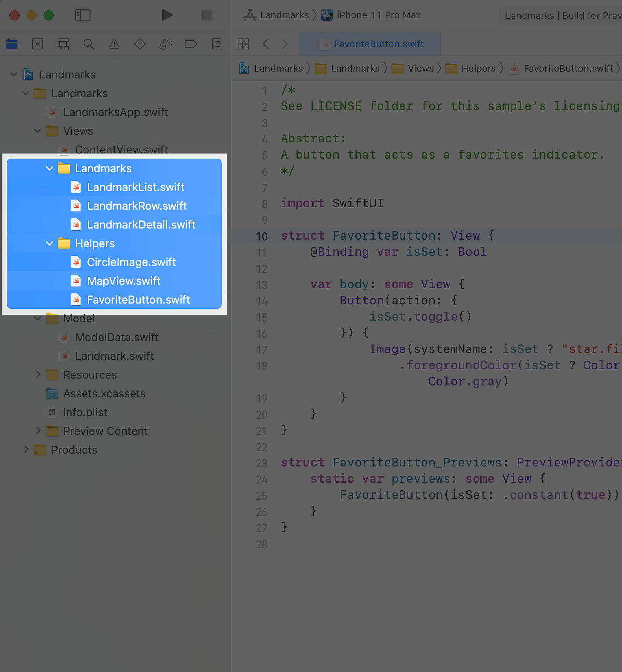Click line number 23 in gutter
Image resolution: width=622 pixels, height=672 pixels.
pyautogui.click(x=262, y=463)
